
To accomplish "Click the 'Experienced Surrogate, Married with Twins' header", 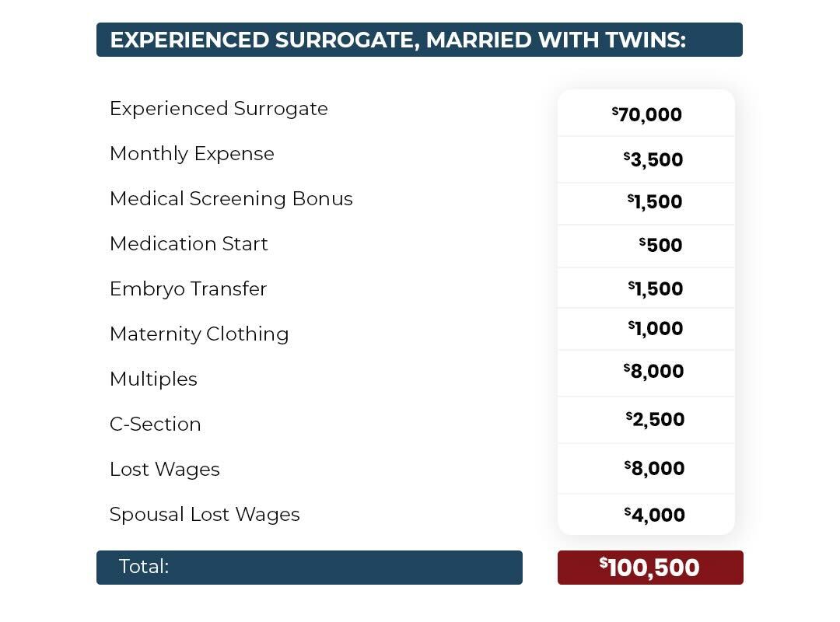I will 397,40.
